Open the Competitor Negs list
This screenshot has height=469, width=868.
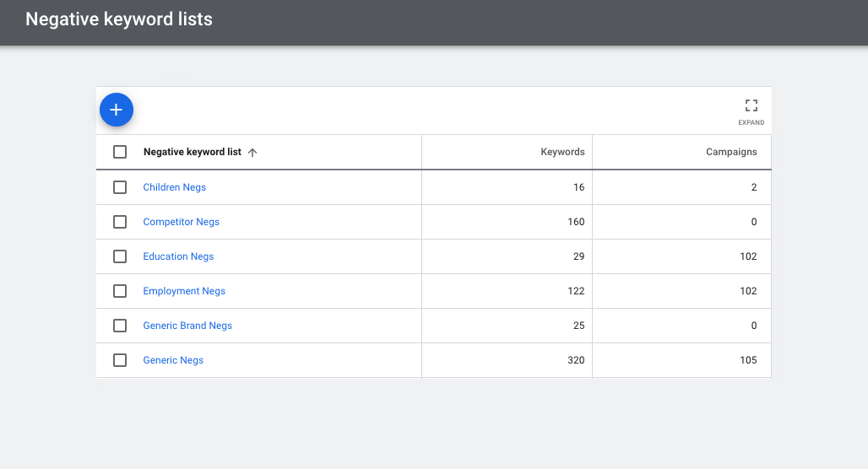181,222
